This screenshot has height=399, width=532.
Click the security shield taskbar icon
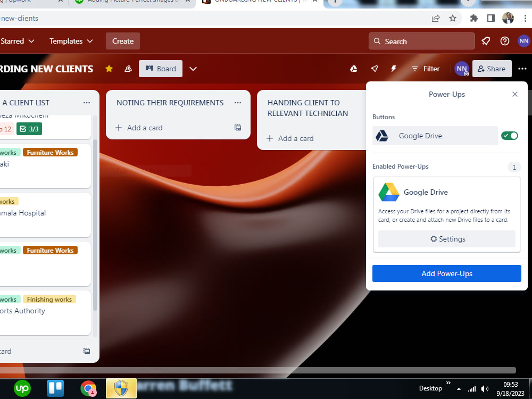[121, 388]
